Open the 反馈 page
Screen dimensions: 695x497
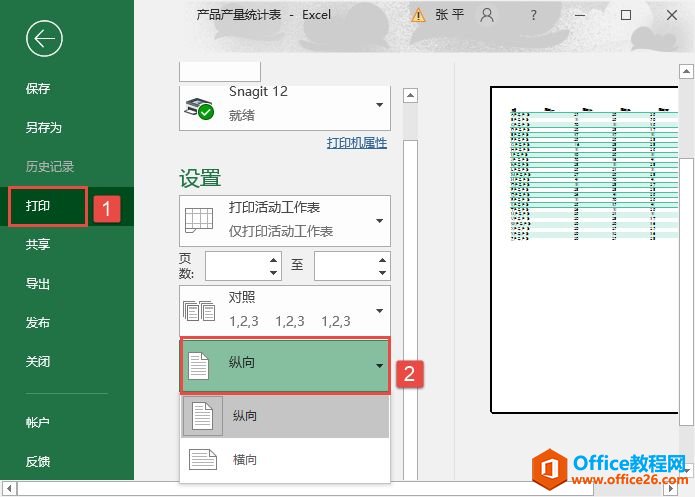[38, 462]
